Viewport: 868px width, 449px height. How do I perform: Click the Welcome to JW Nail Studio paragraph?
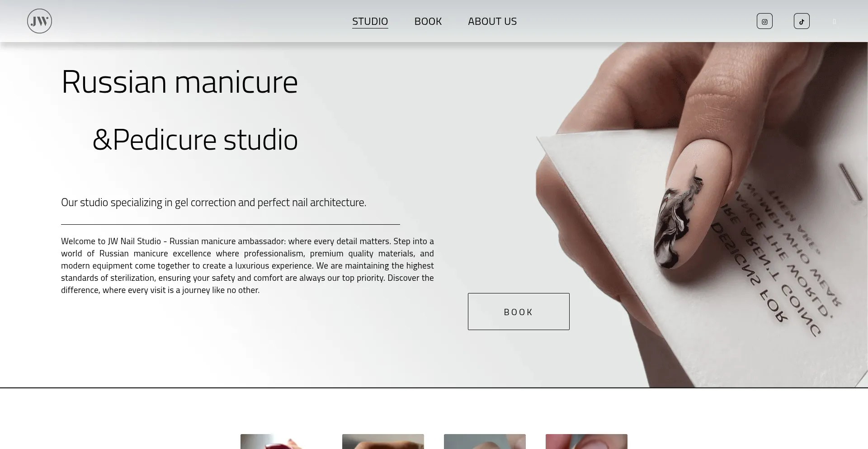pyautogui.click(x=247, y=265)
